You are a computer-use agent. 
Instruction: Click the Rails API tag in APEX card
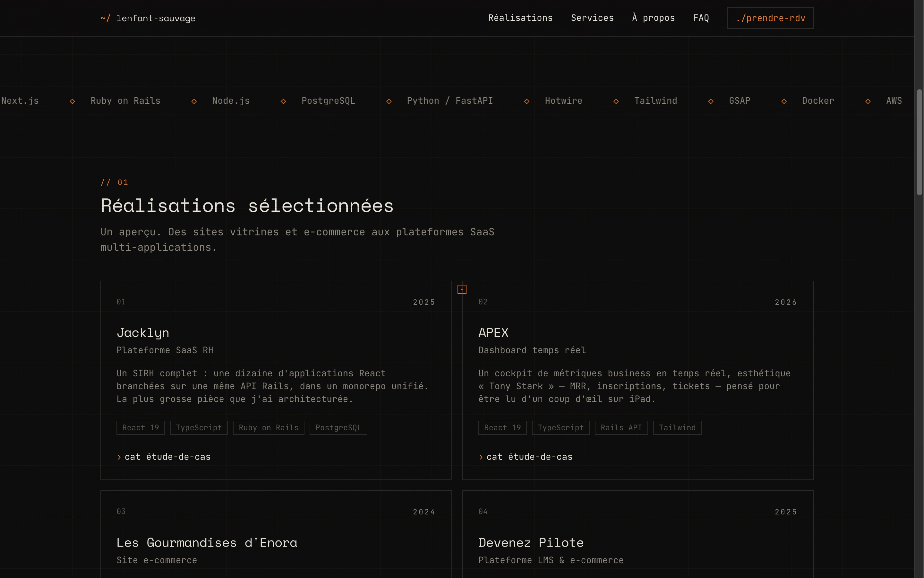[x=621, y=428]
